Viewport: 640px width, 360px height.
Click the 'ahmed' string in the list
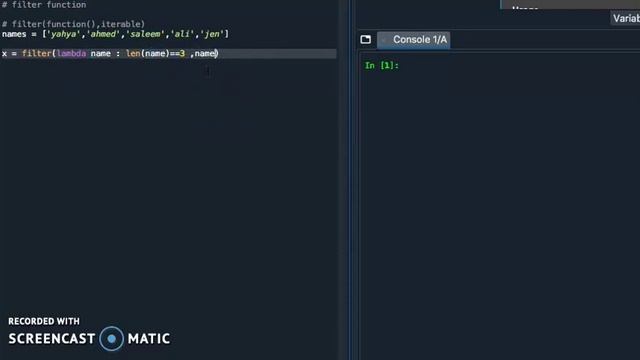point(103,34)
